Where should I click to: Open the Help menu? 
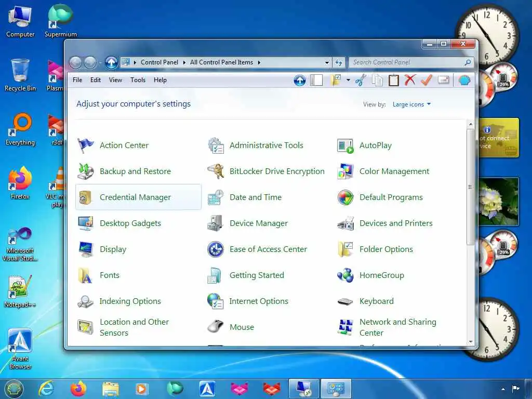[160, 80]
